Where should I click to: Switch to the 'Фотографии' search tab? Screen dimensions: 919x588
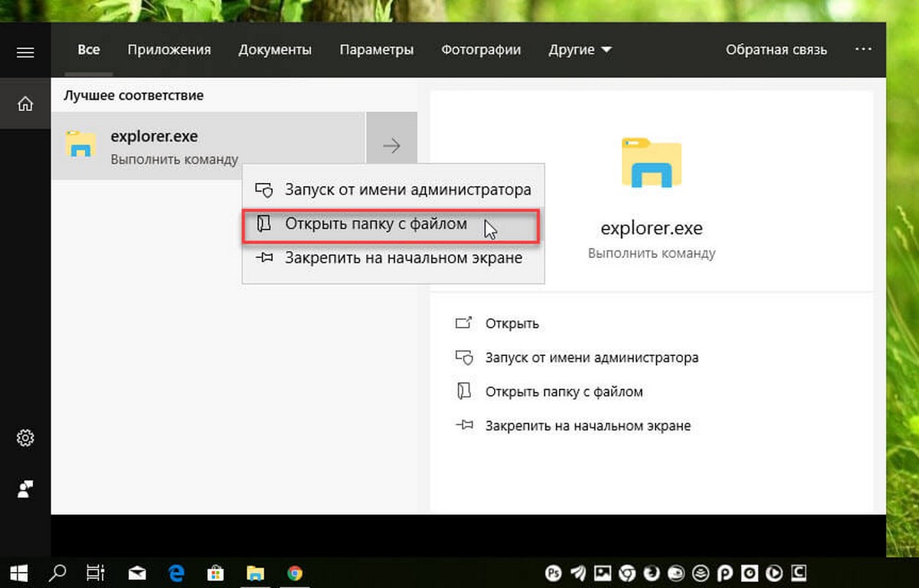click(x=481, y=49)
